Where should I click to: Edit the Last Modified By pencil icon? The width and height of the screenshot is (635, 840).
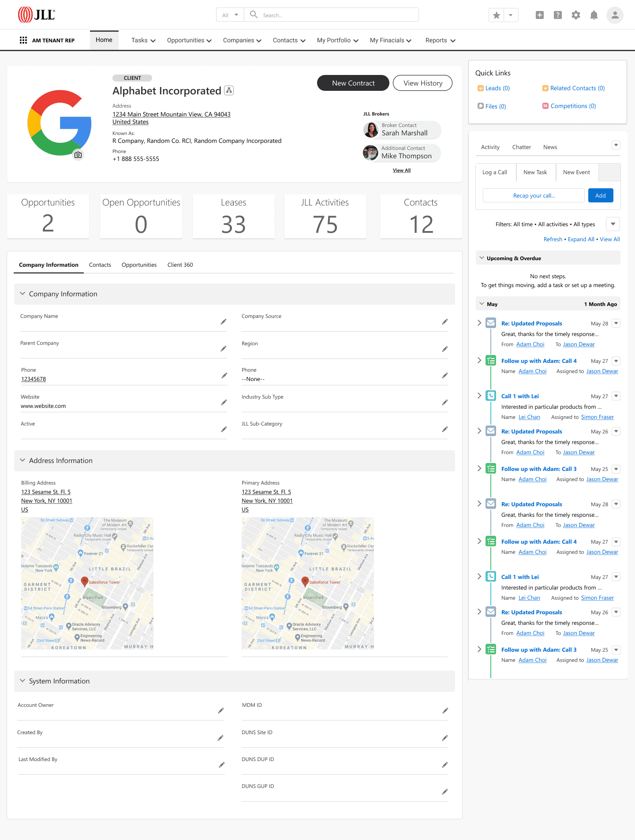point(222,765)
